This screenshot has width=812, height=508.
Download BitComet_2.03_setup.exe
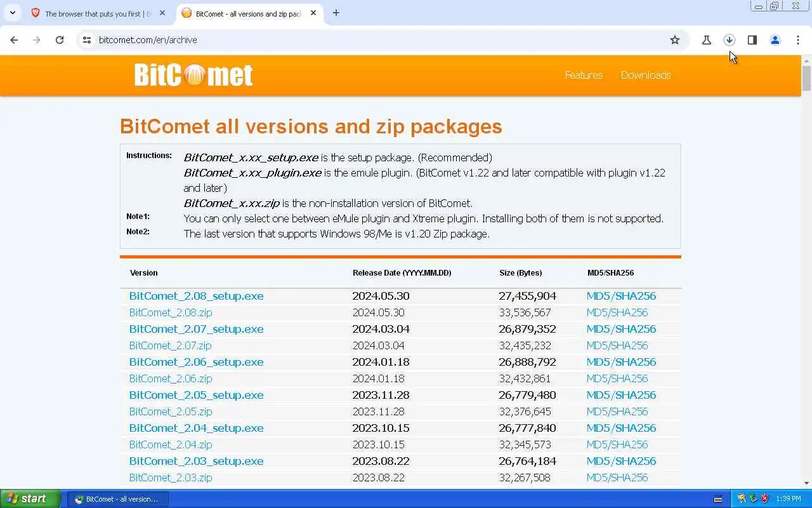pyautogui.click(x=196, y=461)
